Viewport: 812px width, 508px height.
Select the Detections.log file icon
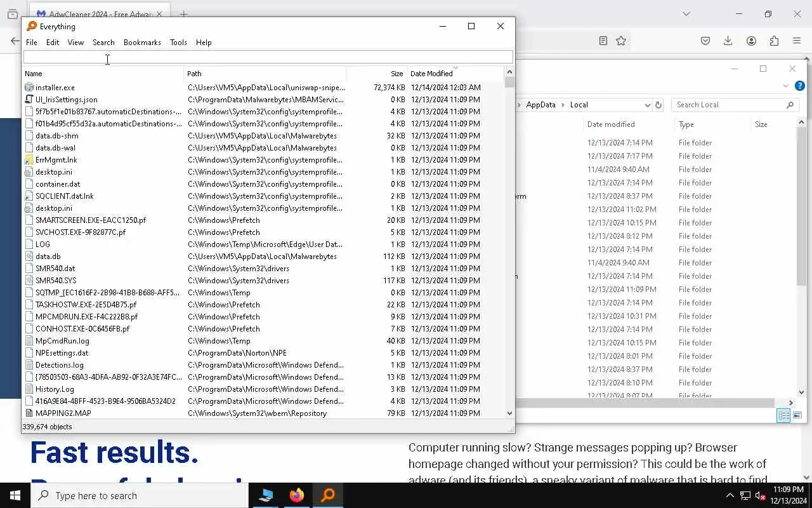[29, 365]
